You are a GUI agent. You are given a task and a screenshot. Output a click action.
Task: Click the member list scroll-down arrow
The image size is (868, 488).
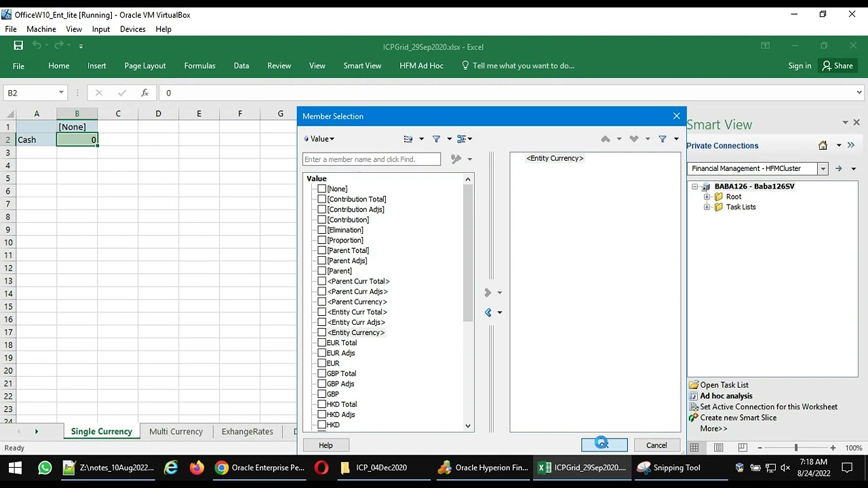[x=468, y=426]
